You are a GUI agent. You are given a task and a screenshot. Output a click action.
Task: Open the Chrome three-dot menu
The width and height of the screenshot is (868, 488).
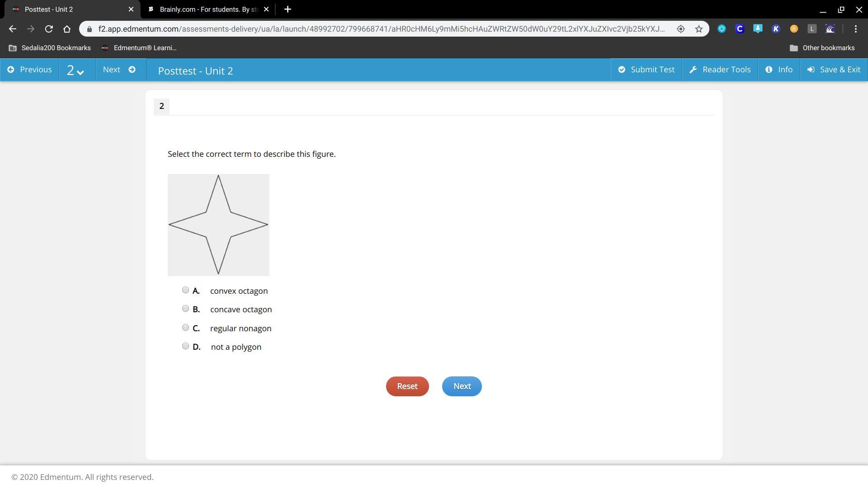pos(855,29)
